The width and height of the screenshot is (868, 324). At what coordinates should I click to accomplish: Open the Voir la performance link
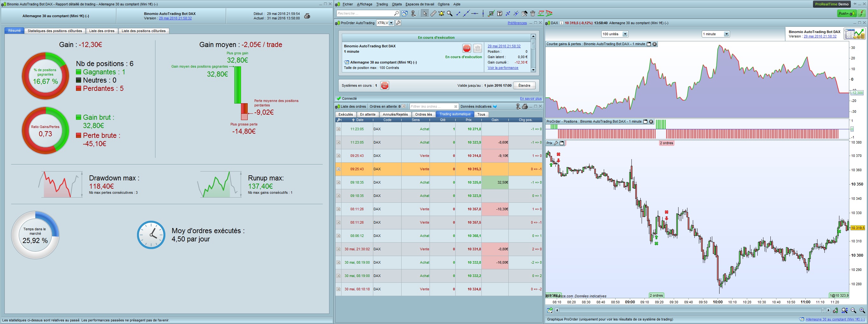(503, 68)
